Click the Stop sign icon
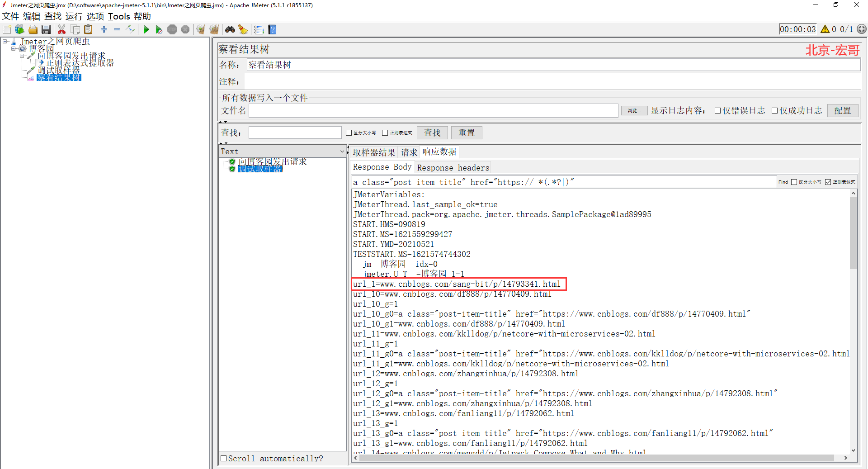Screen dimensions: 868x469 pyautogui.click(x=172, y=29)
